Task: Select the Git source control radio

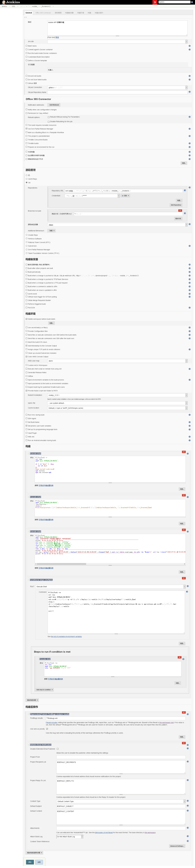Action: click(x=27, y=183)
